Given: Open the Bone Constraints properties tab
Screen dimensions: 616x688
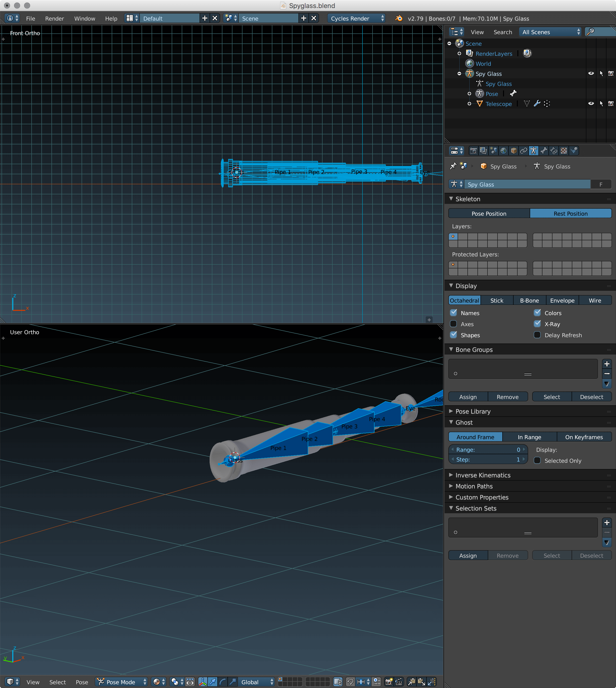Looking at the screenshot, I should (554, 151).
